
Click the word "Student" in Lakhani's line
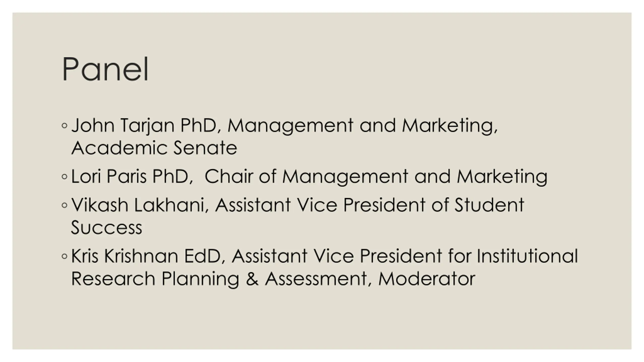pos(489,205)
